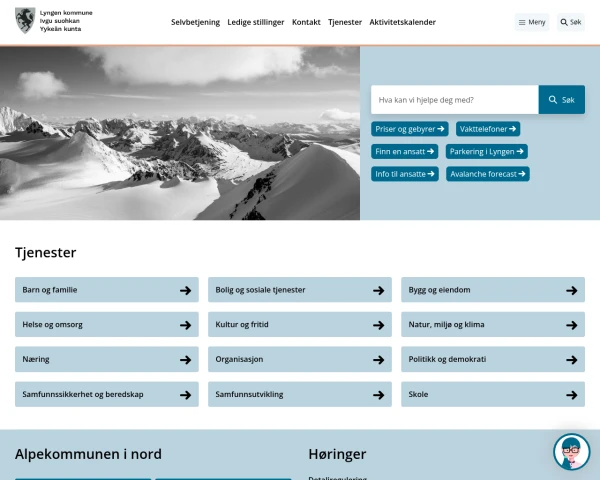Open Selvbetjening in top navigation
This screenshot has height=480, width=600.
[x=196, y=22]
